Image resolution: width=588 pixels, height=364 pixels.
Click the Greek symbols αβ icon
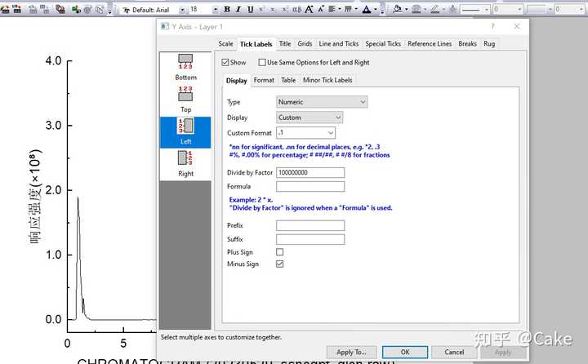(297, 9)
